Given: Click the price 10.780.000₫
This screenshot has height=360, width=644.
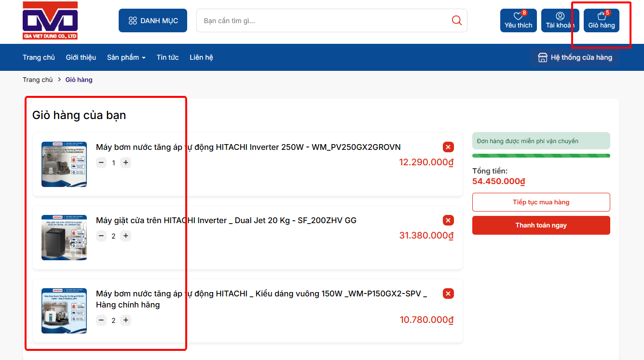Looking at the screenshot, I should coord(427,320).
